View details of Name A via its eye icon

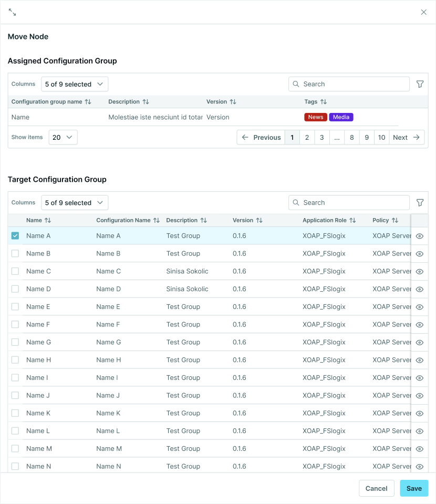coord(419,236)
